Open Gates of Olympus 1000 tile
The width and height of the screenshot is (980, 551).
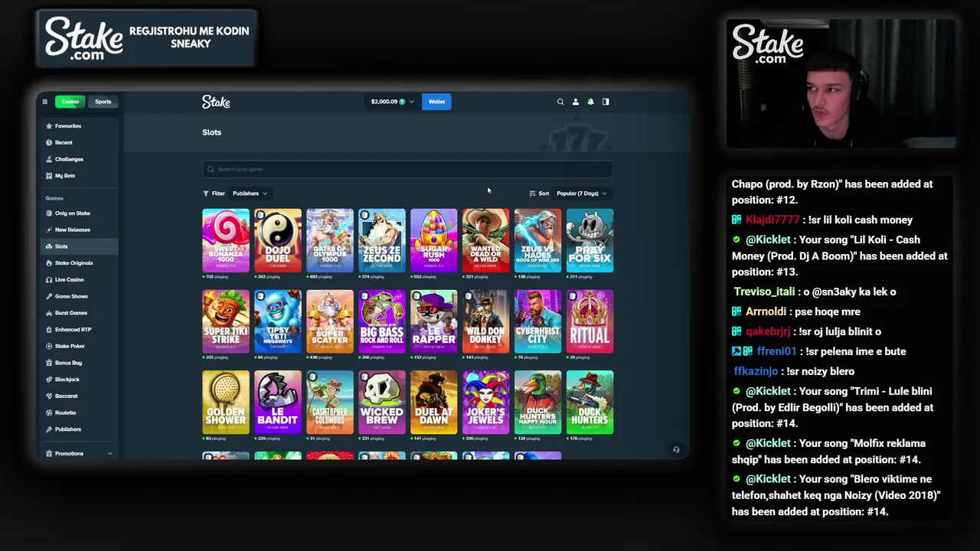pos(330,240)
